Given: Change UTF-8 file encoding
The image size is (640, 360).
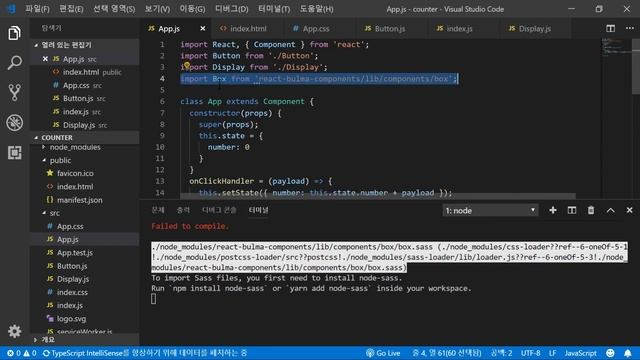Looking at the screenshot, I should [531, 353].
